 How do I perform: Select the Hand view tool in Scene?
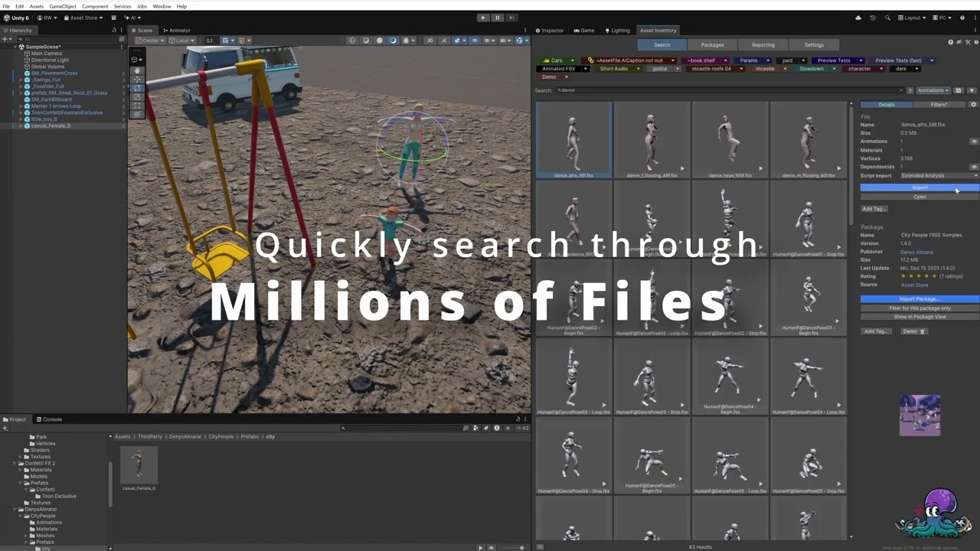137,70
